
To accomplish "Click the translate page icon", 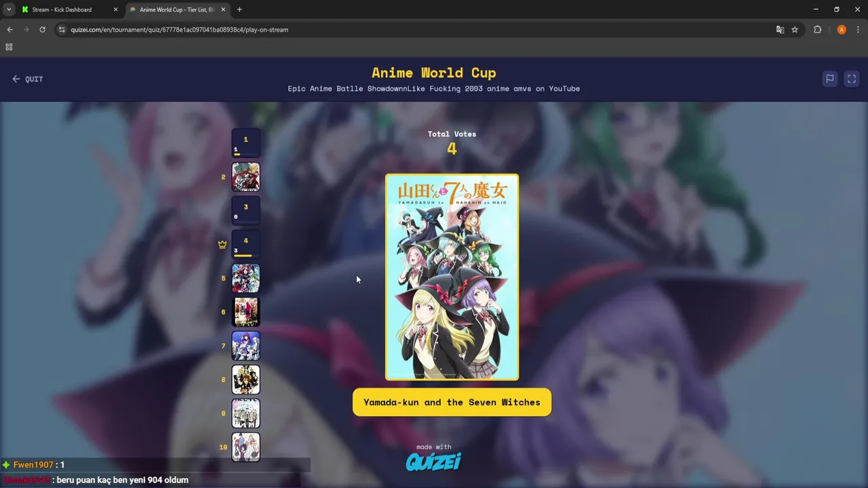I will 780,30.
